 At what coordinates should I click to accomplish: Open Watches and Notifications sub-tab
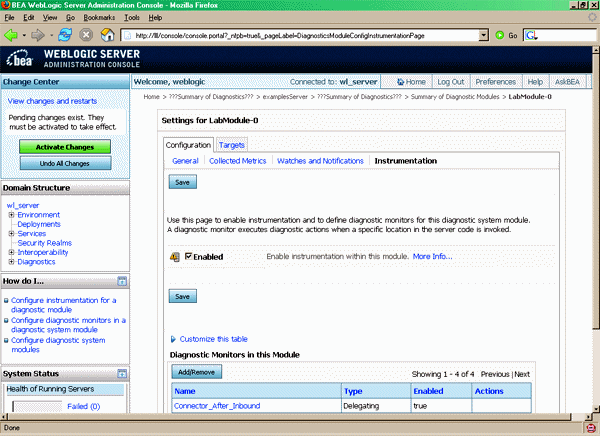click(x=320, y=161)
